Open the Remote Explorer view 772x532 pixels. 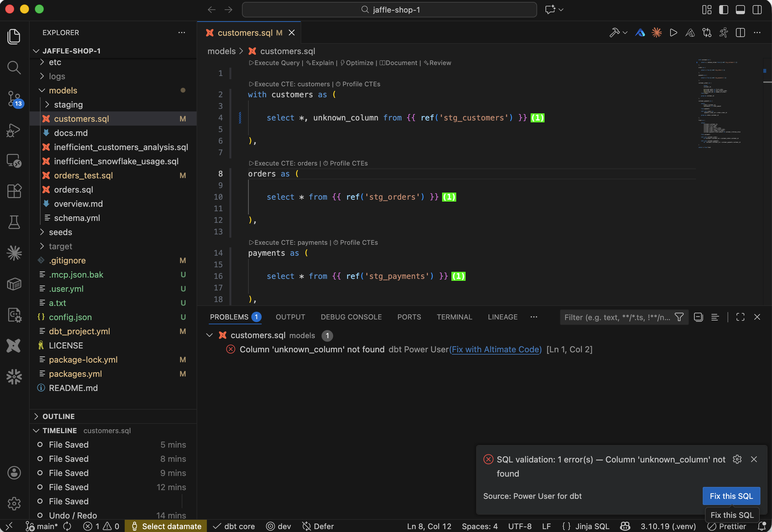14,161
